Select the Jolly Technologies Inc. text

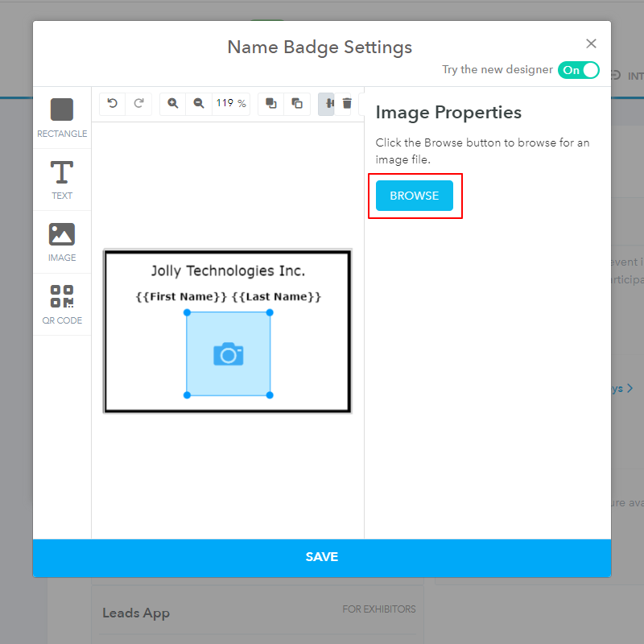[x=228, y=271]
